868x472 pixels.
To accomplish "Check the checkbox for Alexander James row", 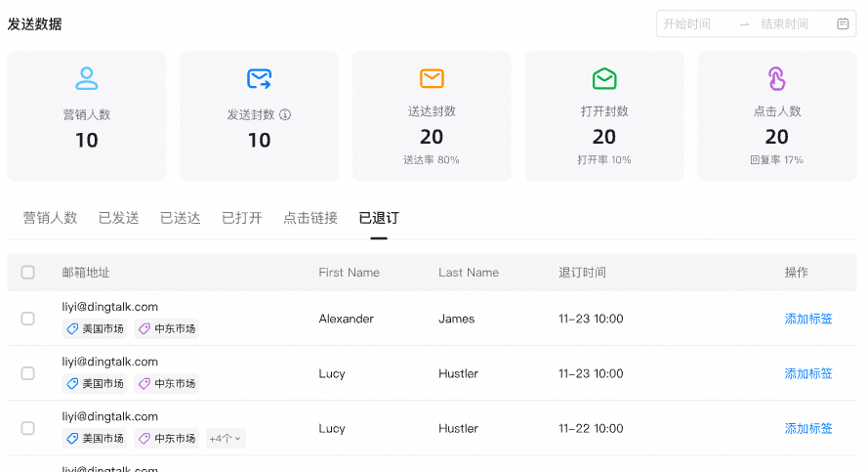I will [x=28, y=319].
